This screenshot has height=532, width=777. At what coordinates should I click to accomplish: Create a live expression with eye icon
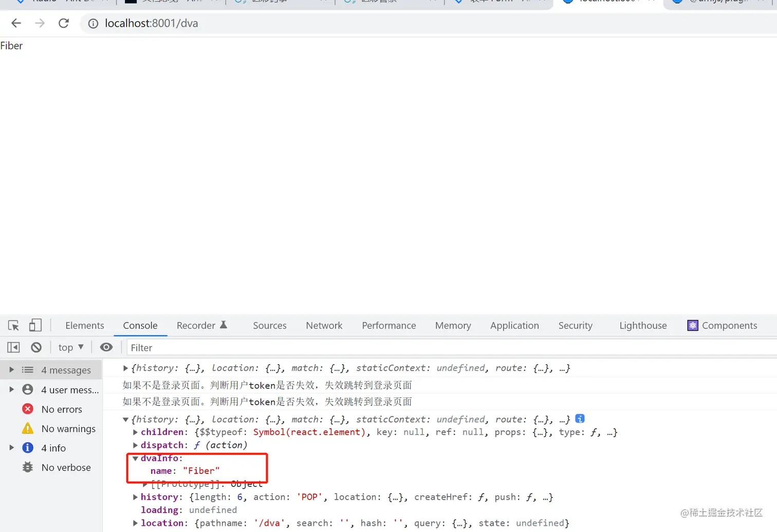coord(106,347)
